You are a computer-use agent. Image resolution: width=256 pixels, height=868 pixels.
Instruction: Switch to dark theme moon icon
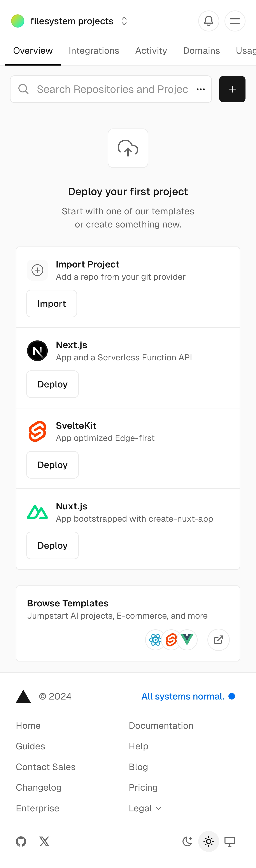[x=188, y=841]
